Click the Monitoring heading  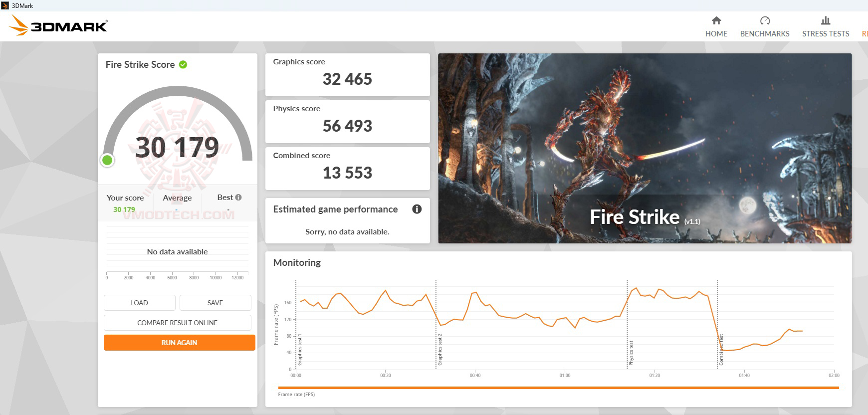point(297,262)
